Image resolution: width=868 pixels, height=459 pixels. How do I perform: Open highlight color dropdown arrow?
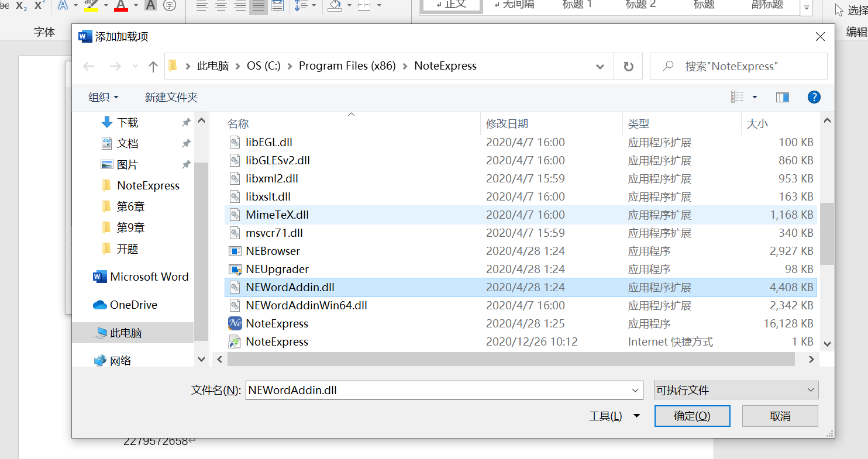pos(106,5)
